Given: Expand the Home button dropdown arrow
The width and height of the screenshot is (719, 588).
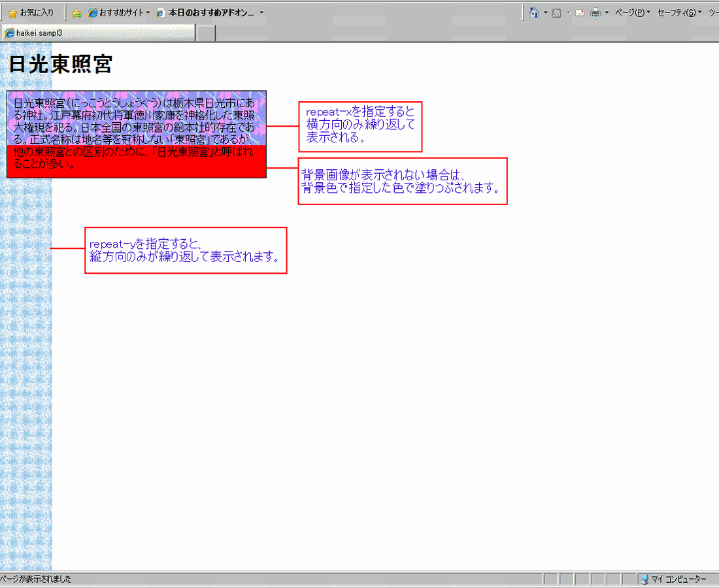Looking at the screenshot, I should (x=546, y=13).
